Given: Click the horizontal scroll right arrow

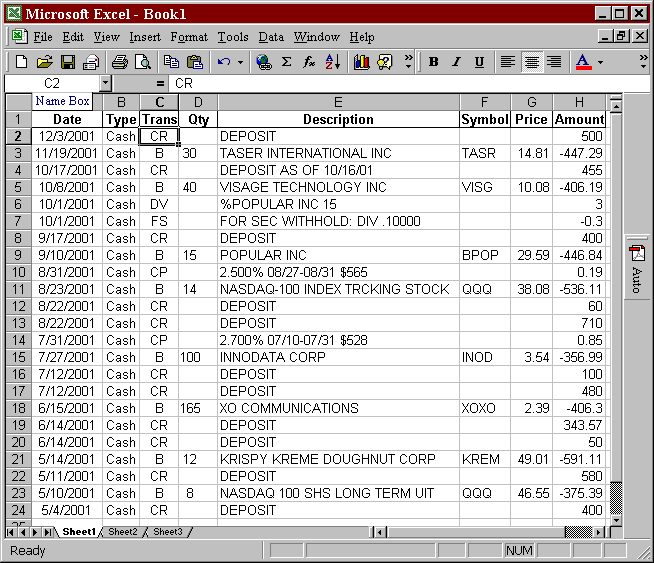Looking at the screenshot, I should click(599, 532).
